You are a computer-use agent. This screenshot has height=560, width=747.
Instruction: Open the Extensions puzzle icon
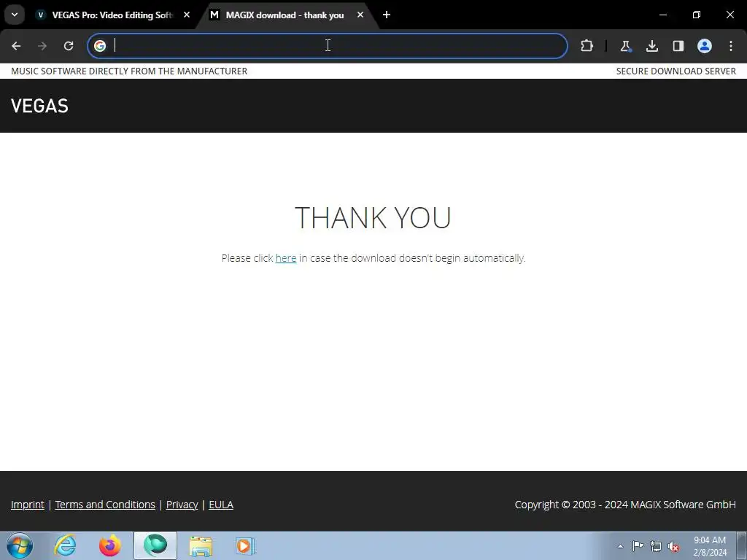pyautogui.click(x=587, y=46)
